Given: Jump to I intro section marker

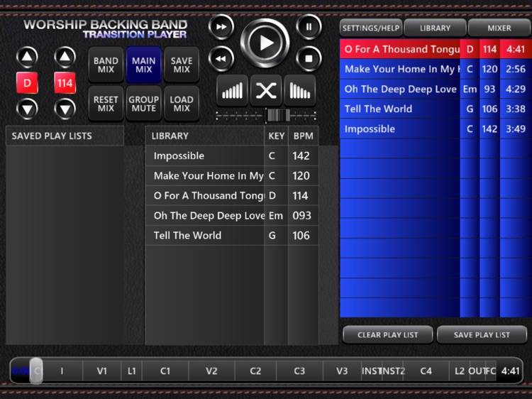Looking at the screenshot, I should coord(62,371).
